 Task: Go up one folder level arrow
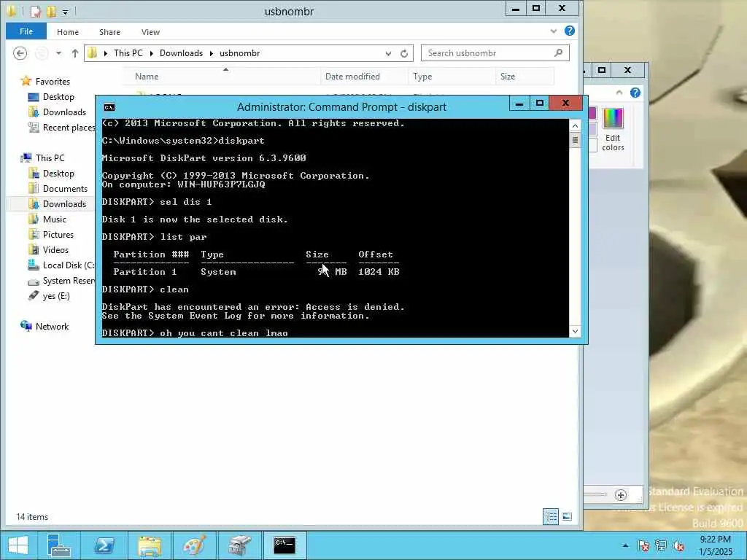[x=75, y=53]
